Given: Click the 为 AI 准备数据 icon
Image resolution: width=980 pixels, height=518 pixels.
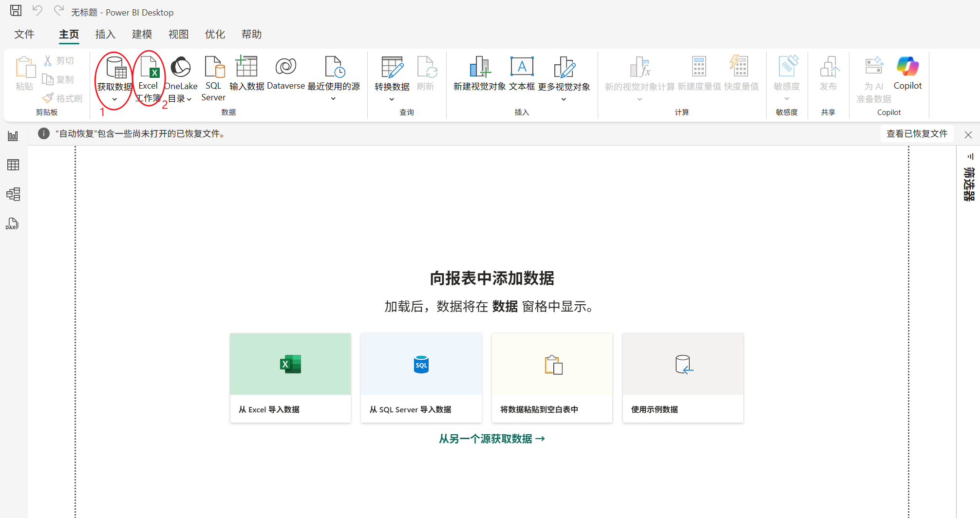Looking at the screenshot, I should 874,66.
